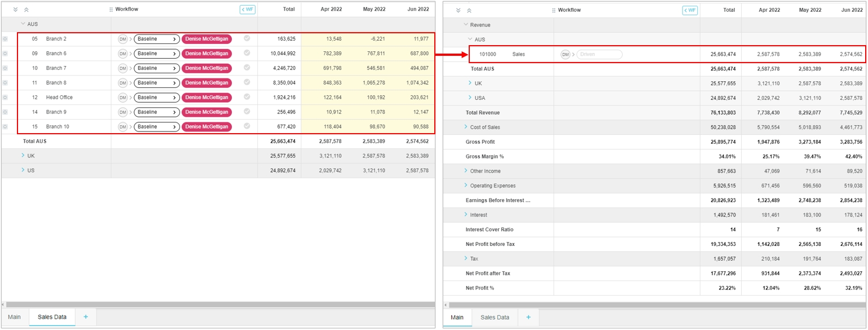Click collapse-all double chevron in left grid
The height and width of the screenshot is (330, 868).
point(27,10)
